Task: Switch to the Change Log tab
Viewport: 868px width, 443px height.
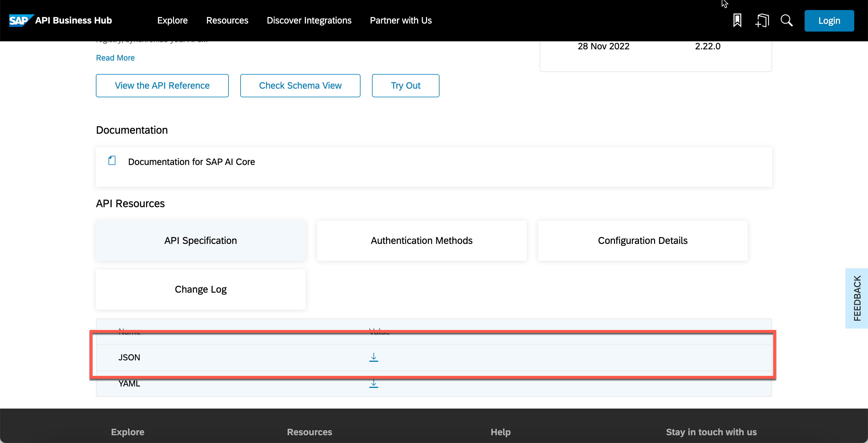Action: coord(200,289)
